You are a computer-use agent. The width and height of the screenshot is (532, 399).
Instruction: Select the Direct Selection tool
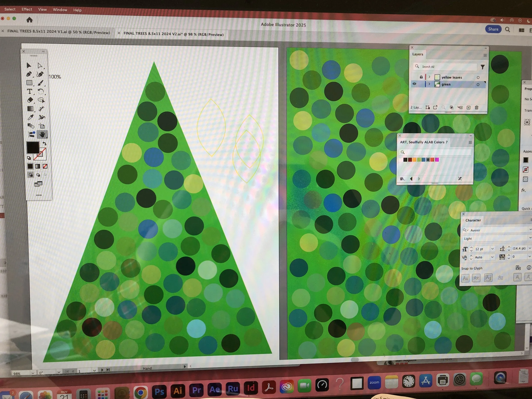click(x=40, y=66)
